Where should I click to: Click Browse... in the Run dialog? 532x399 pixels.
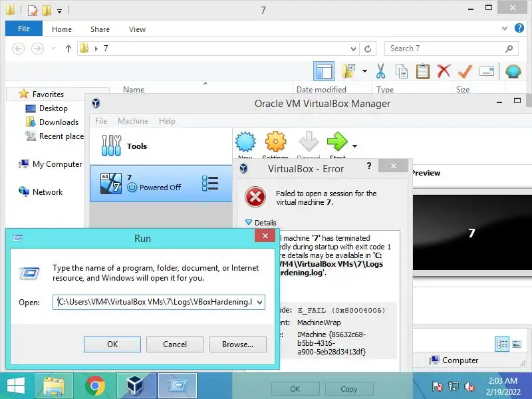(238, 344)
